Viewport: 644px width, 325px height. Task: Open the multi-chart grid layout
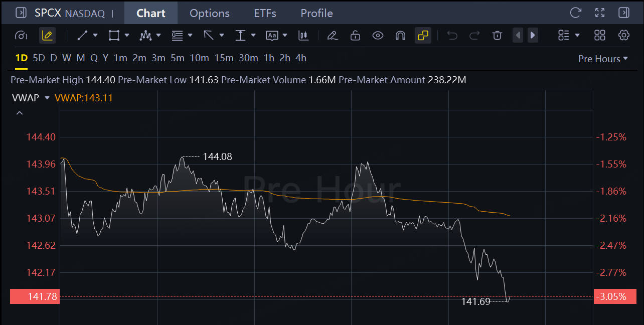599,35
